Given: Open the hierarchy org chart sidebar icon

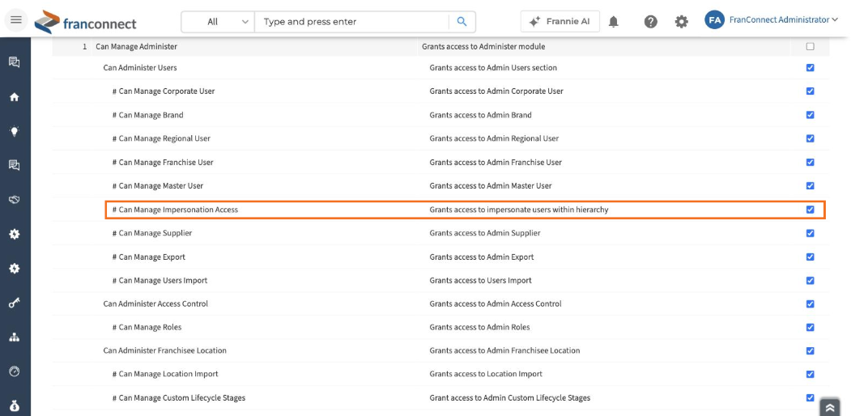Looking at the screenshot, I should (x=15, y=337).
